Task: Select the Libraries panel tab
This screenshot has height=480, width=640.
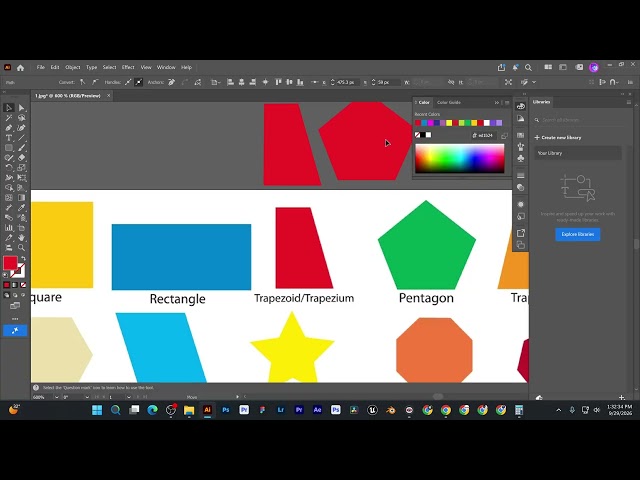Action: [542, 102]
